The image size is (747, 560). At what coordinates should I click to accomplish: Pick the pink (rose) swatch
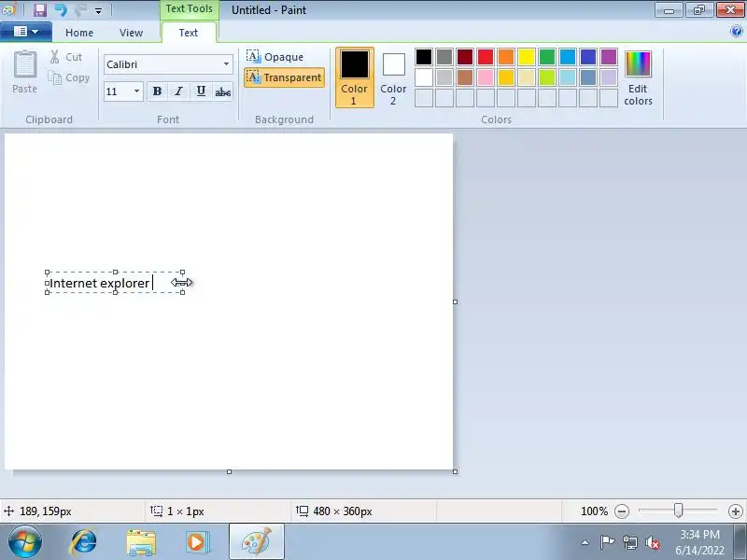coord(485,77)
